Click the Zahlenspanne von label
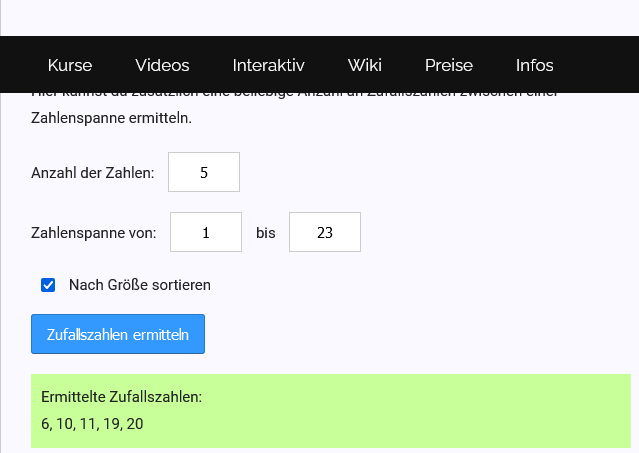The image size is (639, 453). point(94,233)
